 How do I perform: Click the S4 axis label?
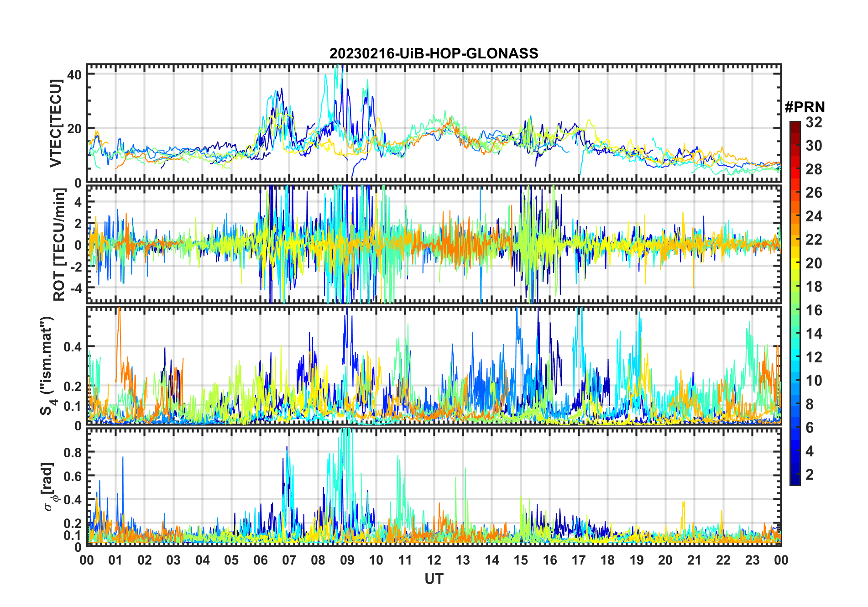click(47, 366)
